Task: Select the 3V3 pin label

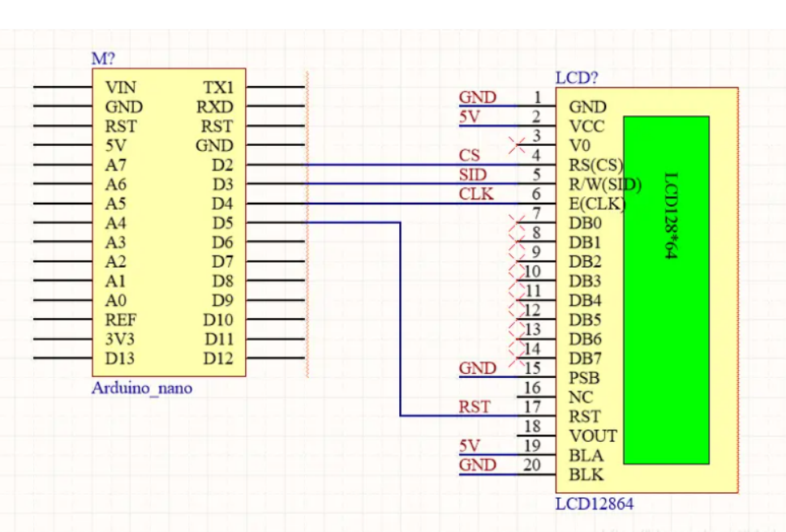Action: click(120, 339)
